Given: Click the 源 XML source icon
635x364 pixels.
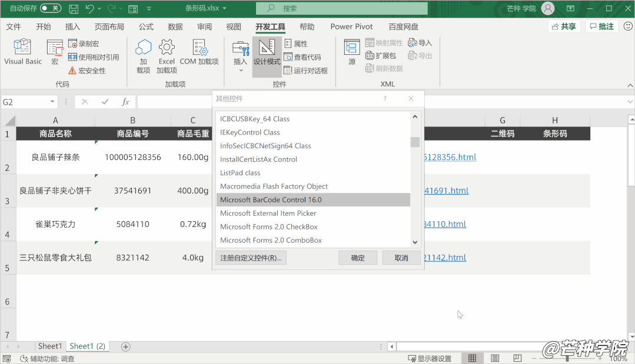Looking at the screenshot, I should pos(352,52).
